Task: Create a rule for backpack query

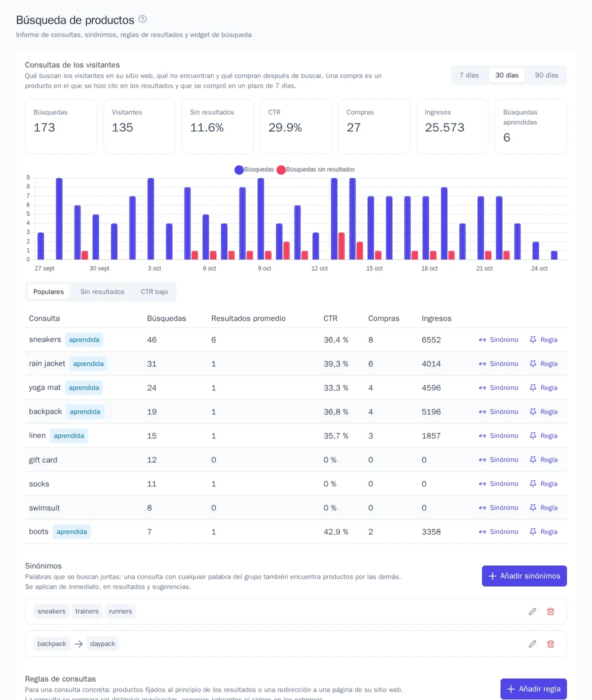Action: pyautogui.click(x=543, y=412)
